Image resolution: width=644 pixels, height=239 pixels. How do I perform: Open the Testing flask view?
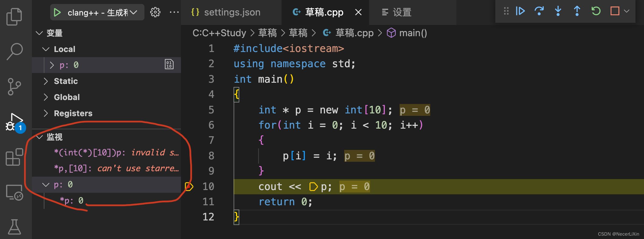(x=14, y=227)
